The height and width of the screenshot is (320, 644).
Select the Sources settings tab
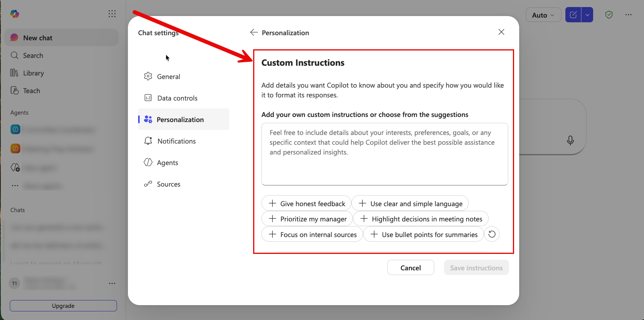183,184
